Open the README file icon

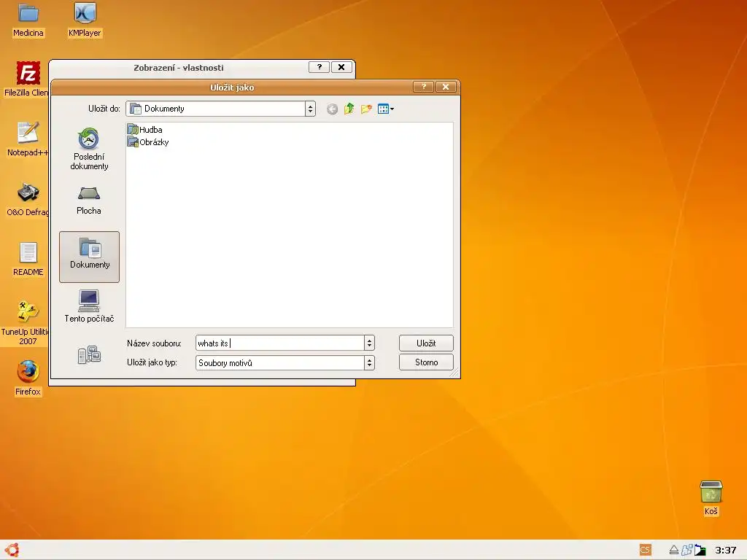pos(28,259)
